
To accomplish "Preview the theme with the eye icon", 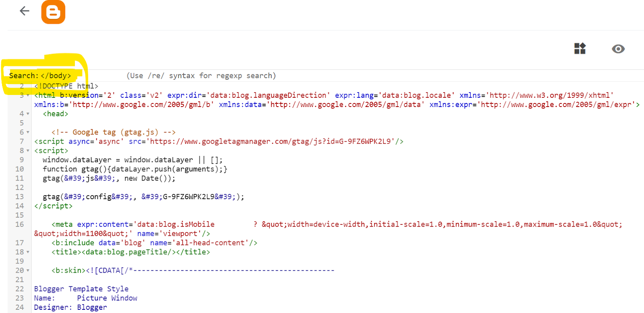I will coord(618,49).
